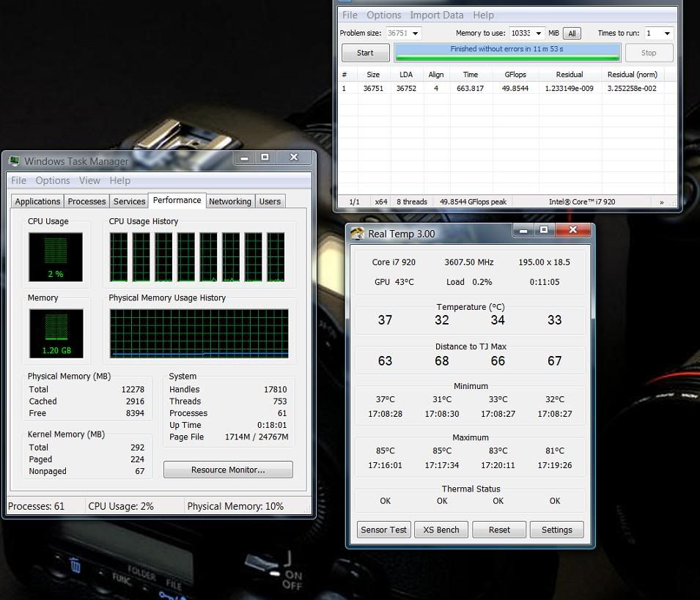Open the Task Manager Options menu
Viewport: 700px width, 600px height.
tap(53, 180)
